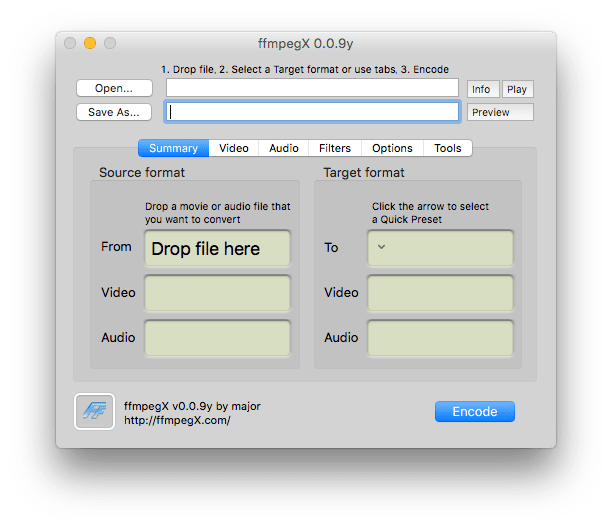Show the Tools tab
The height and width of the screenshot is (528, 612).
448,148
